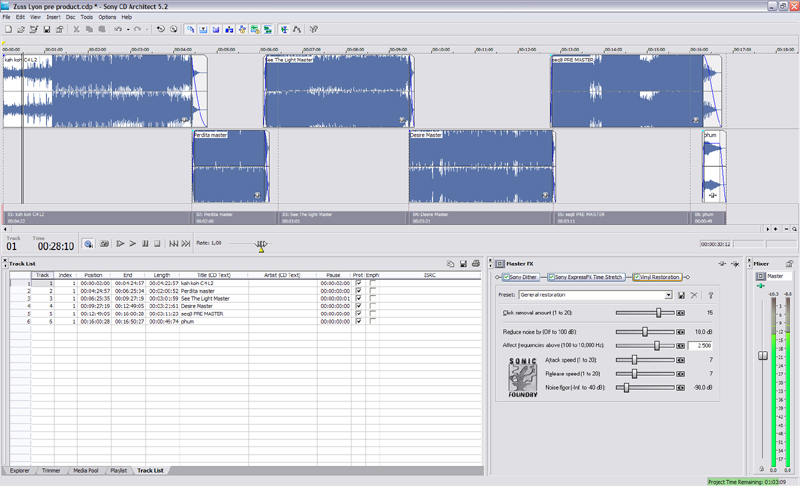Click the Length column header

(x=162, y=275)
